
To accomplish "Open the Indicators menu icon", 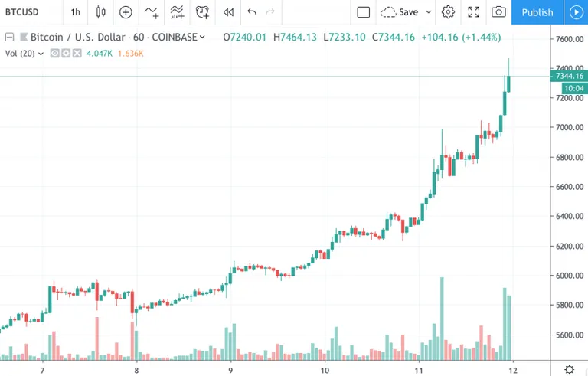I will click(152, 12).
